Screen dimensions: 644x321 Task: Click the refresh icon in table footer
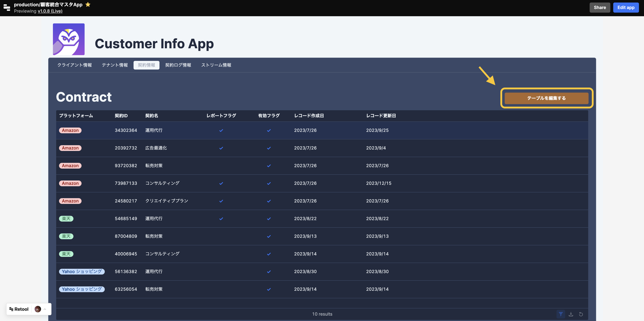(581, 314)
